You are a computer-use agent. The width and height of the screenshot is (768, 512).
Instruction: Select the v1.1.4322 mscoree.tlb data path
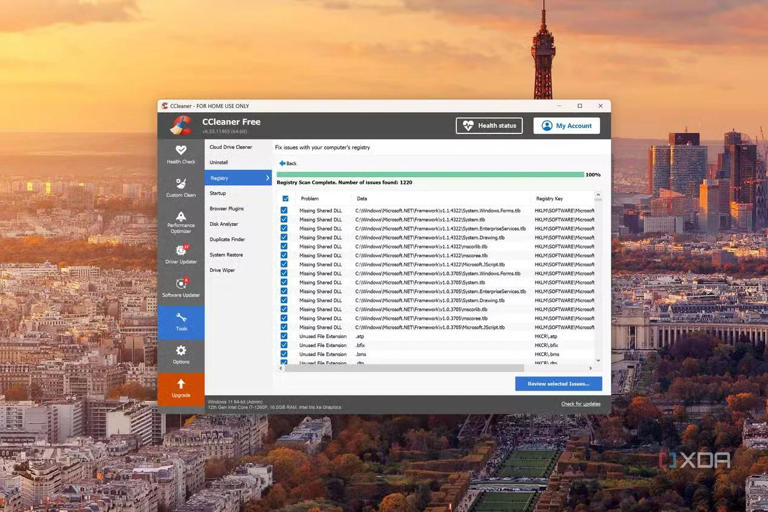point(421,255)
